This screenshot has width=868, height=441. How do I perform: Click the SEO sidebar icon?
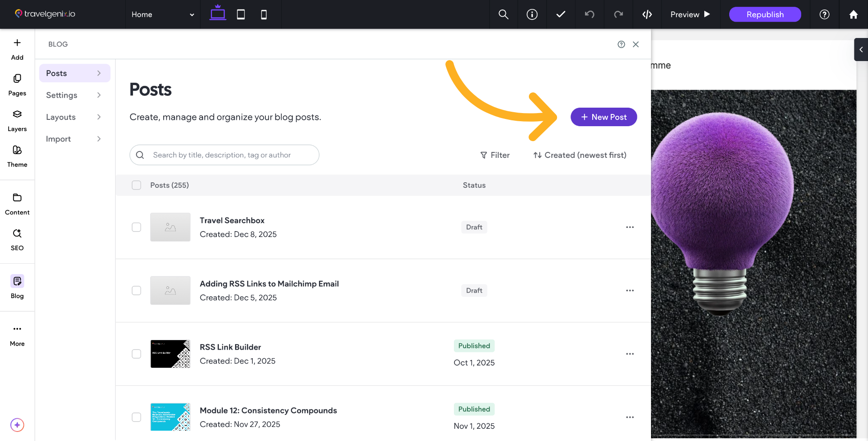pyautogui.click(x=17, y=239)
